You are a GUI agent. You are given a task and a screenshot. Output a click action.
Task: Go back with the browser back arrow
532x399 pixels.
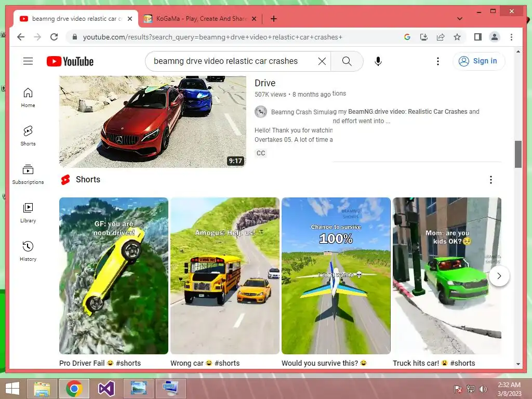point(21,37)
